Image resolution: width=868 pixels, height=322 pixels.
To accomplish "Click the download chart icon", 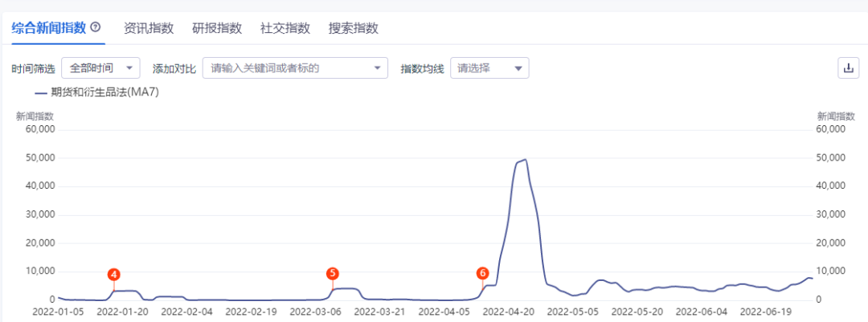I will [x=848, y=68].
